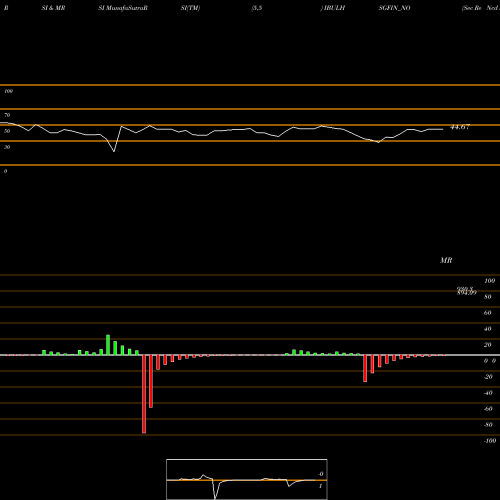Click the 'SI(TM)' header label

tap(190, 8)
